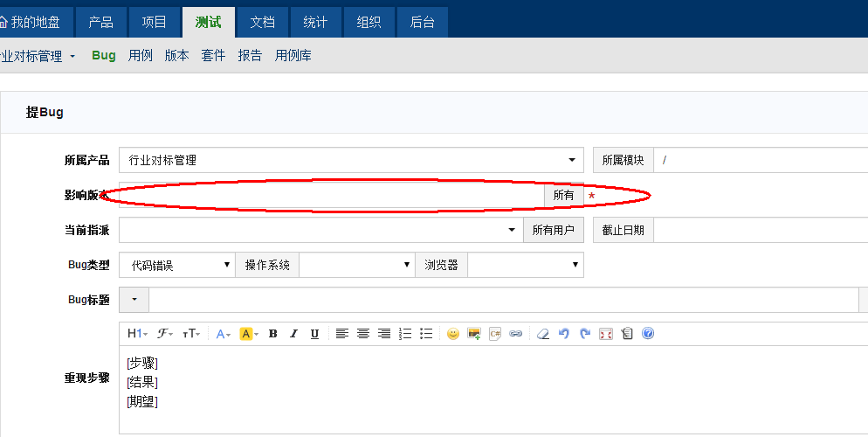Expand the 行业对标管理 product switcher
The image size is (868, 437).
(38, 56)
